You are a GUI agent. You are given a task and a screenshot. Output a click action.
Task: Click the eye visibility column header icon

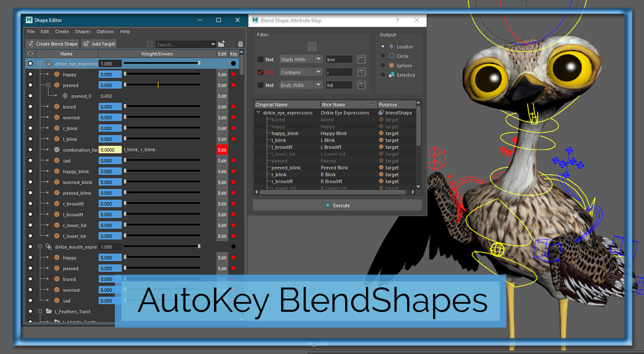(30, 54)
